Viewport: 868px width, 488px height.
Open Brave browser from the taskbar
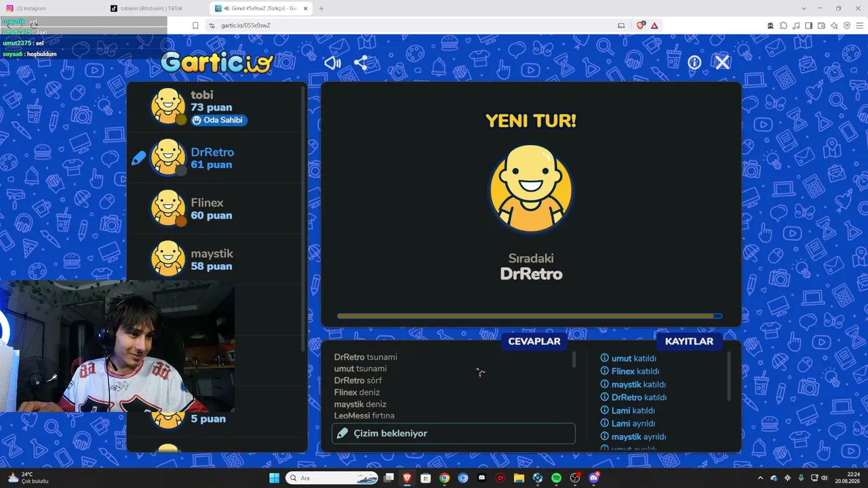tap(407, 478)
